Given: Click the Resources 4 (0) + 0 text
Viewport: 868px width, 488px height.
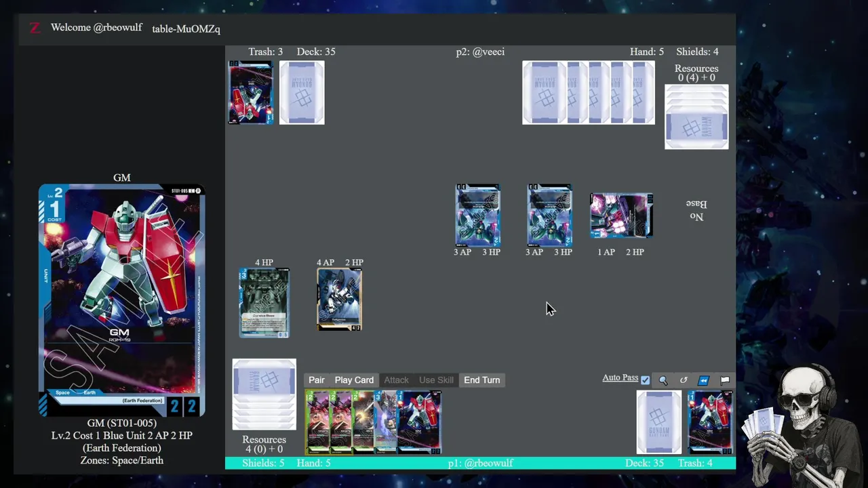Looking at the screenshot, I should (264, 444).
